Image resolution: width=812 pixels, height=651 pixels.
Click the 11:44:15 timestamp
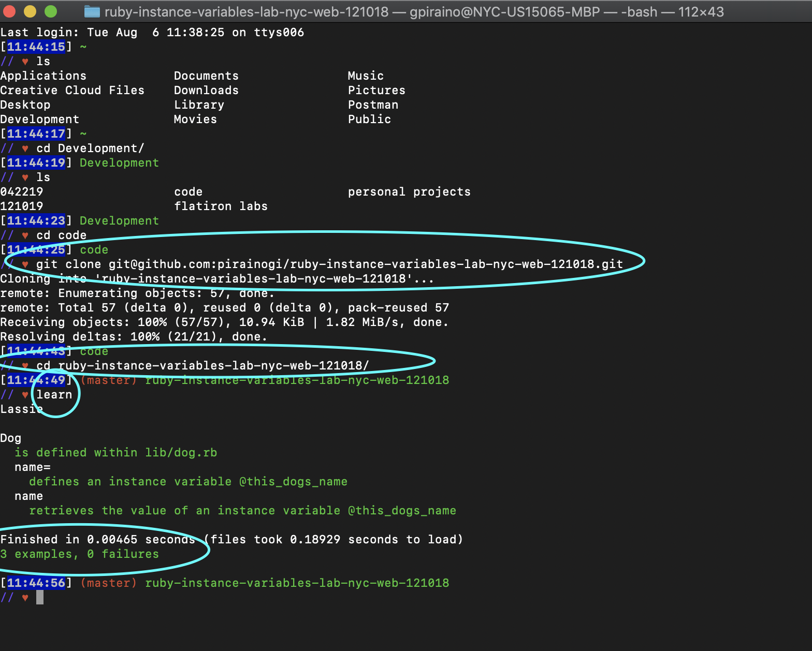(36, 47)
